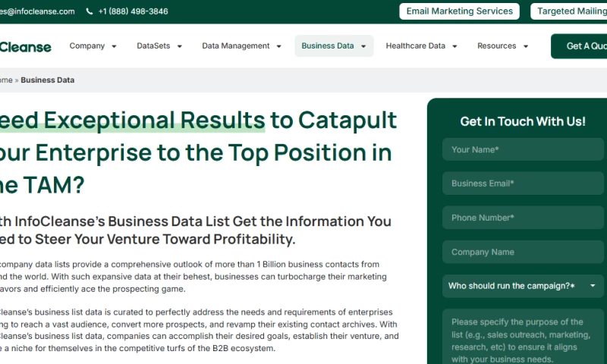This screenshot has width=607, height=364.
Task: Click the phone handset icon
Action: [x=90, y=11]
